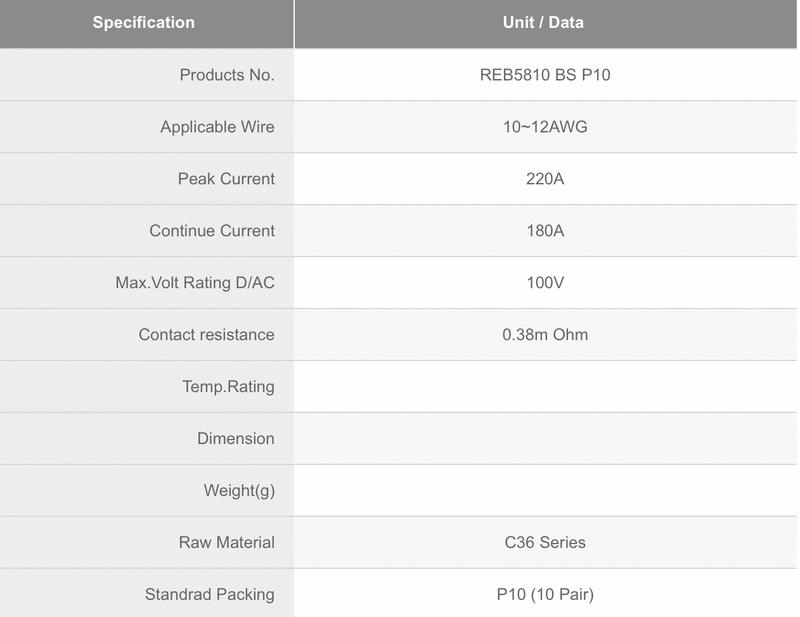Click the 180A continue current value
The image size is (800, 617).
coord(545,231)
